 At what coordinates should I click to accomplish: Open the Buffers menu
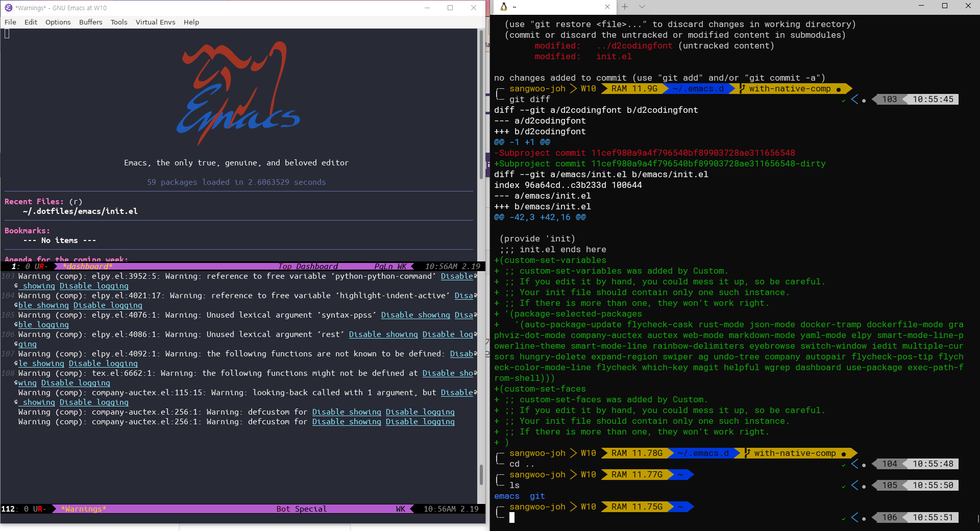click(90, 22)
